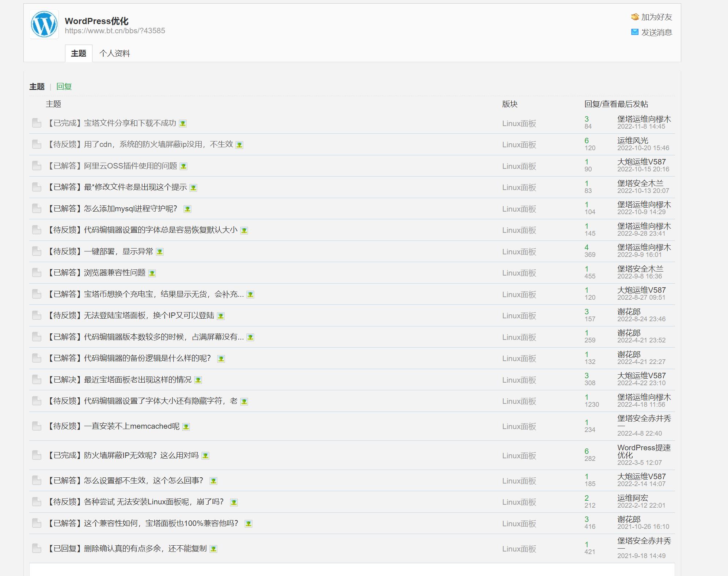This screenshot has width=728, height=576.
Task: Click thread icon beside 用了cdn防火墙屏蔽ip thread
Action: tap(37, 144)
